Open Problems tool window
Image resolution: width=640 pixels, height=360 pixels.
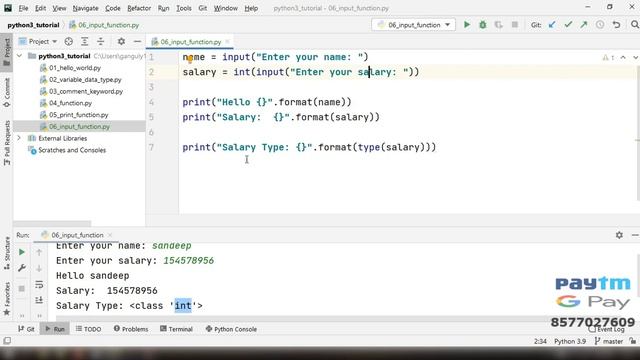click(131, 329)
